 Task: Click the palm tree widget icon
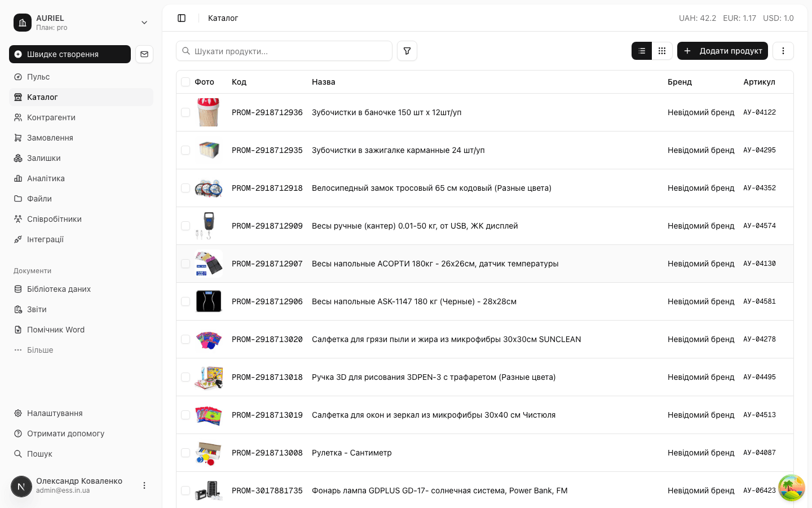click(792, 488)
